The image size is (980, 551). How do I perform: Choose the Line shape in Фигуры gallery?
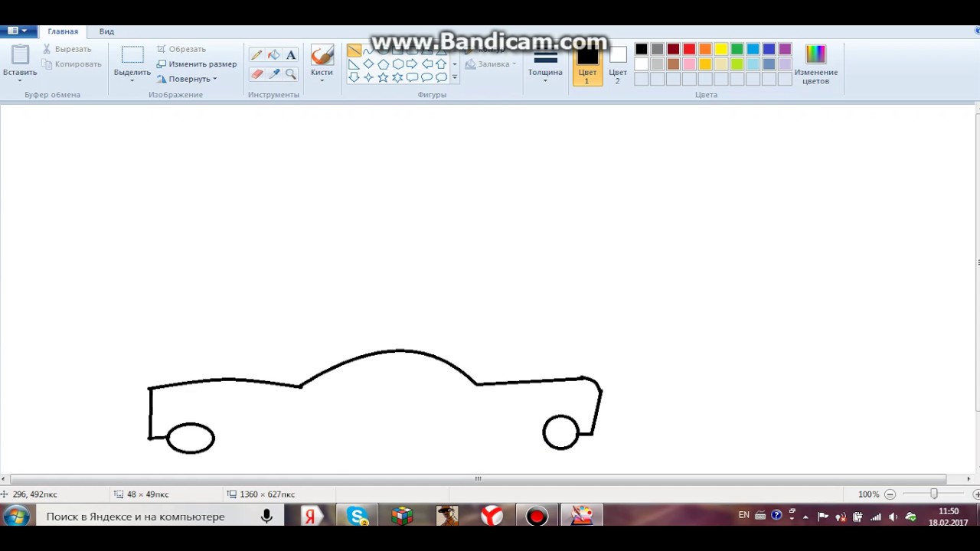[354, 51]
